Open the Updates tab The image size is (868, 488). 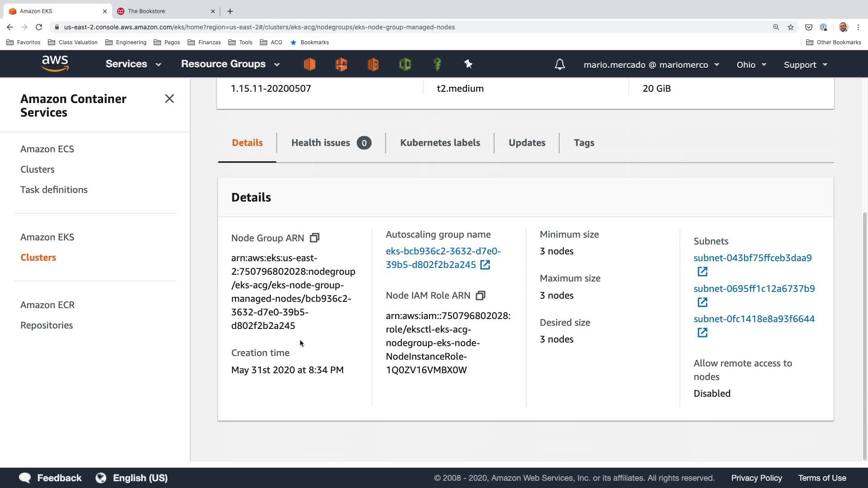(527, 143)
